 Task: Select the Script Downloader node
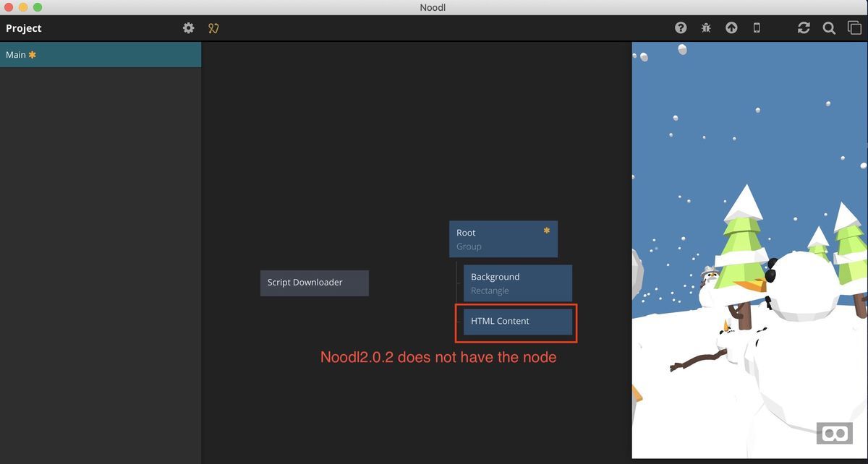pos(315,283)
